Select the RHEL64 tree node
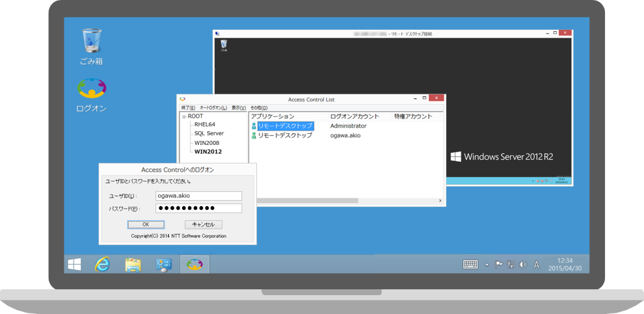This screenshot has width=644, height=314. coord(205,124)
